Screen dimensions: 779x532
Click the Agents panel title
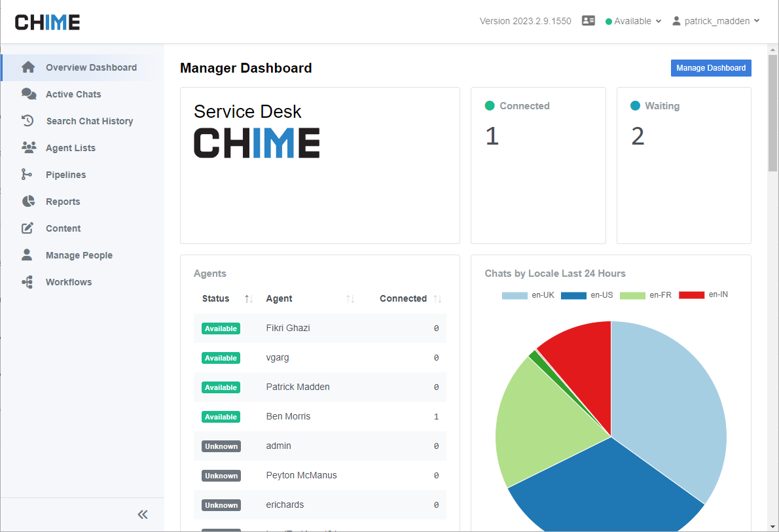(209, 274)
